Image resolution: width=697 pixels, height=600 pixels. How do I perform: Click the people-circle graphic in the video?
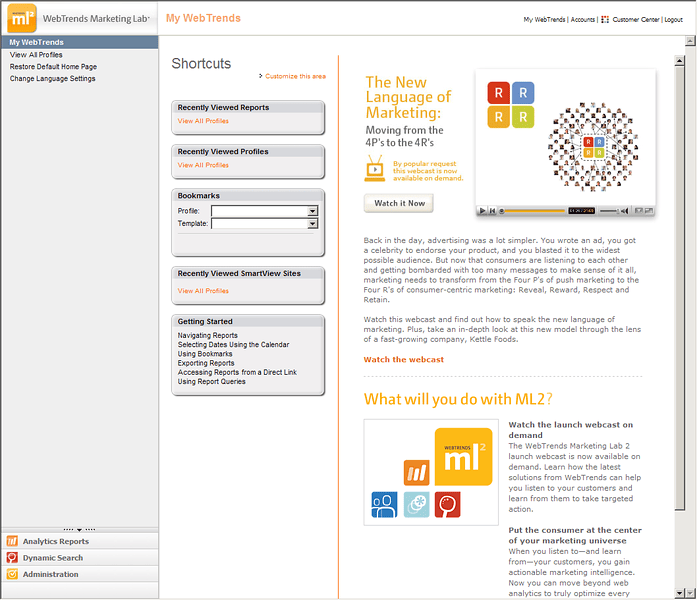pyautogui.click(x=593, y=147)
